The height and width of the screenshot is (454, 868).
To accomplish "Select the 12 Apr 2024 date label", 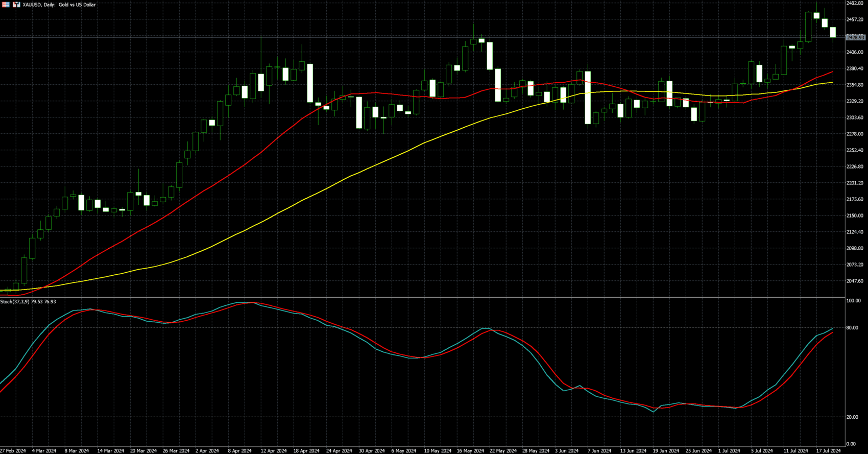I will [x=274, y=451].
